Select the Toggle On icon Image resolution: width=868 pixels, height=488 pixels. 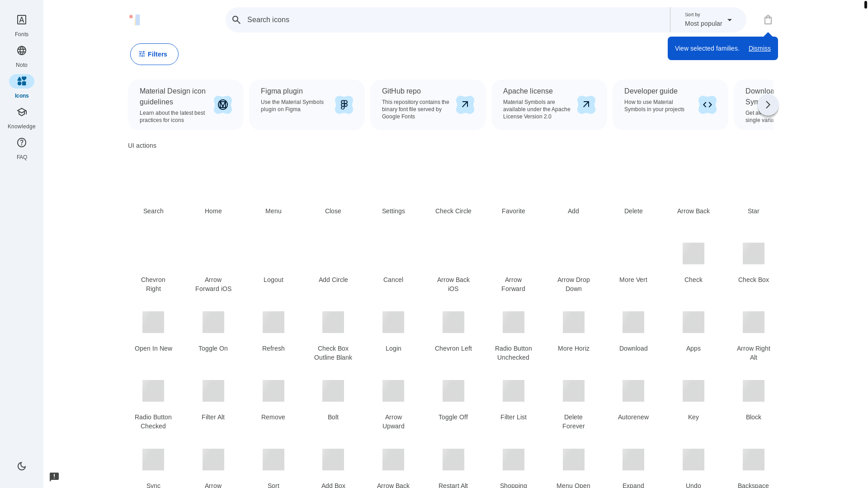pos(213,322)
